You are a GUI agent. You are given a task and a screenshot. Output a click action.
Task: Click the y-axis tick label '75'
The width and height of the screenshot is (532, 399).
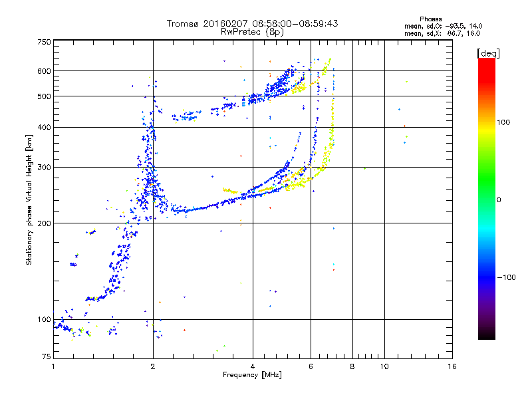47,356
